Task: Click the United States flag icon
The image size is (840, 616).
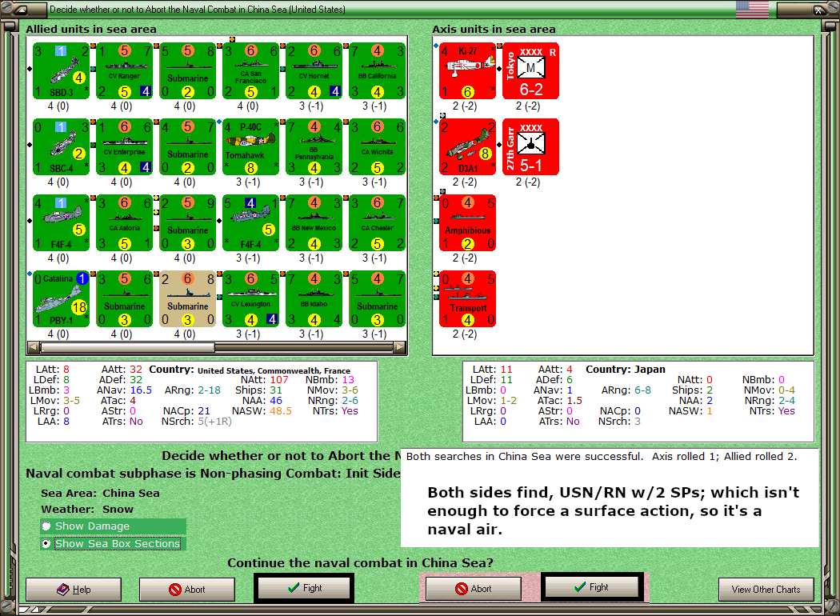Action: tap(752, 10)
